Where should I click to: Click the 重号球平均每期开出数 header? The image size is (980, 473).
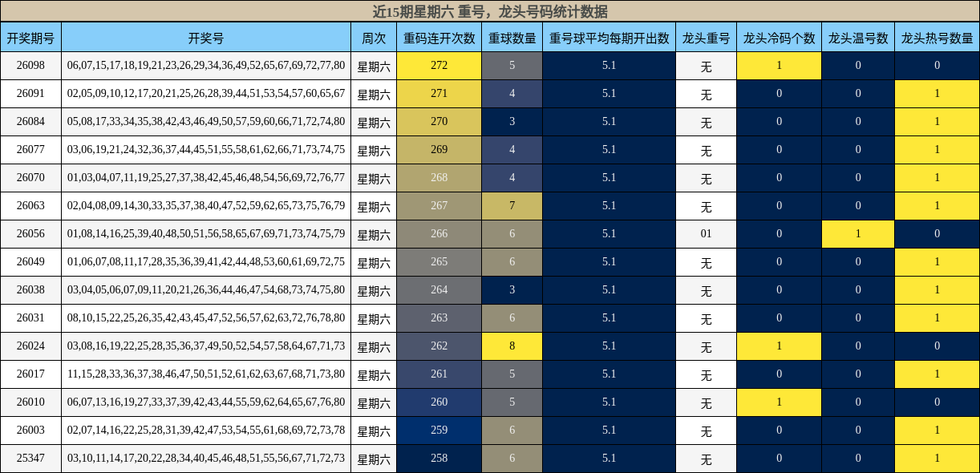tap(609, 36)
